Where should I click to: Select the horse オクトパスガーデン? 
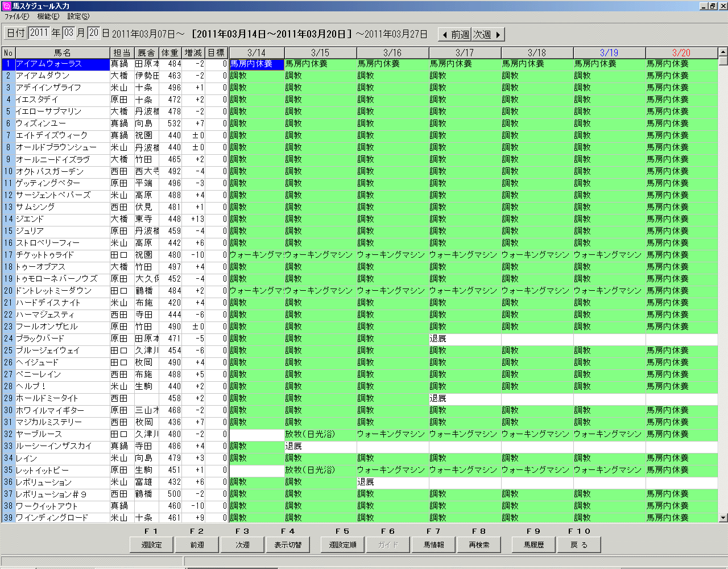pos(62,171)
